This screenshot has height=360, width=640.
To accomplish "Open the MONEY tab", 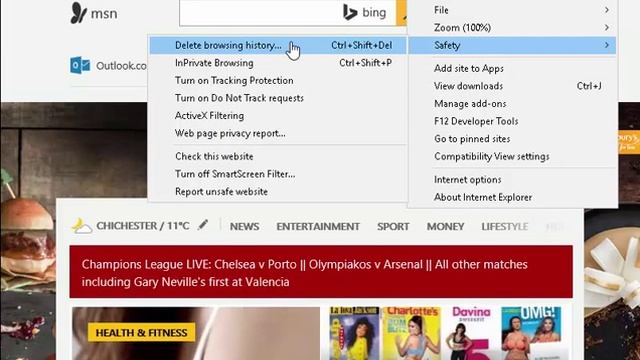I will pyautogui.click(x=445, y=227).
